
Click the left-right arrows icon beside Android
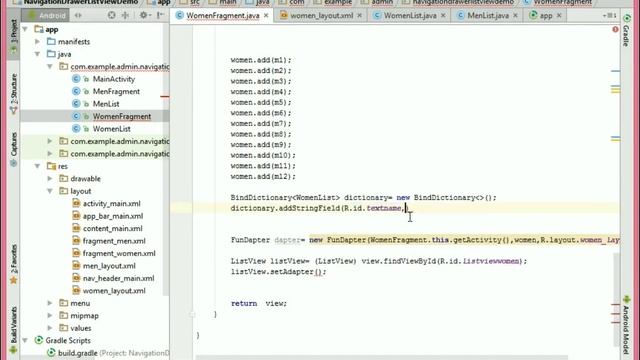click(78, 16)
